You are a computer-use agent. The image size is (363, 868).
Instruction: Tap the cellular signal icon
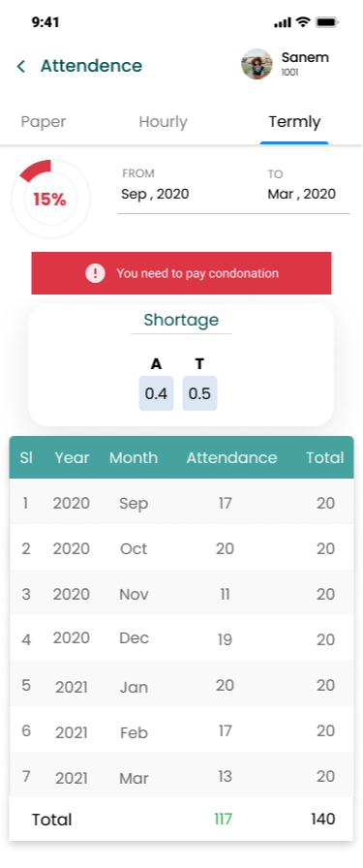tap(283, 22)
